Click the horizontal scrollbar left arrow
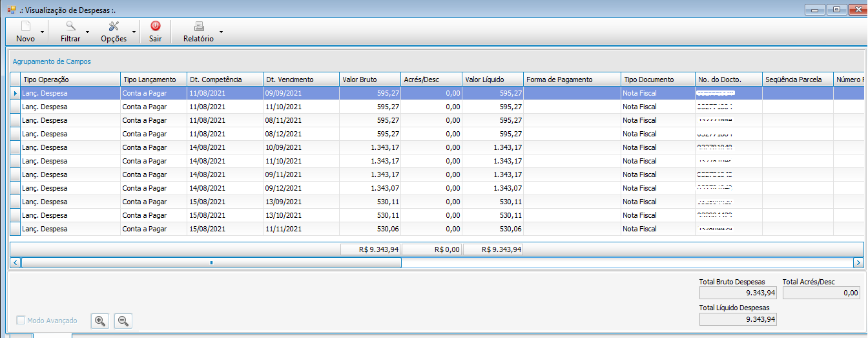Image resolution: width=868 pixels, height=338 pixels. coord(15,263)
